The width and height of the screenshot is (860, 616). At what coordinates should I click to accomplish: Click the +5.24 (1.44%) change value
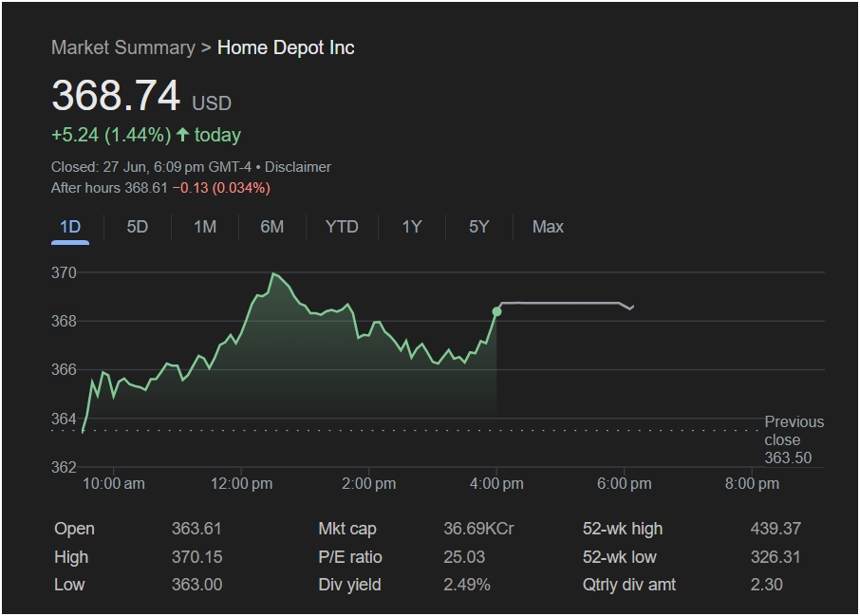111,135
